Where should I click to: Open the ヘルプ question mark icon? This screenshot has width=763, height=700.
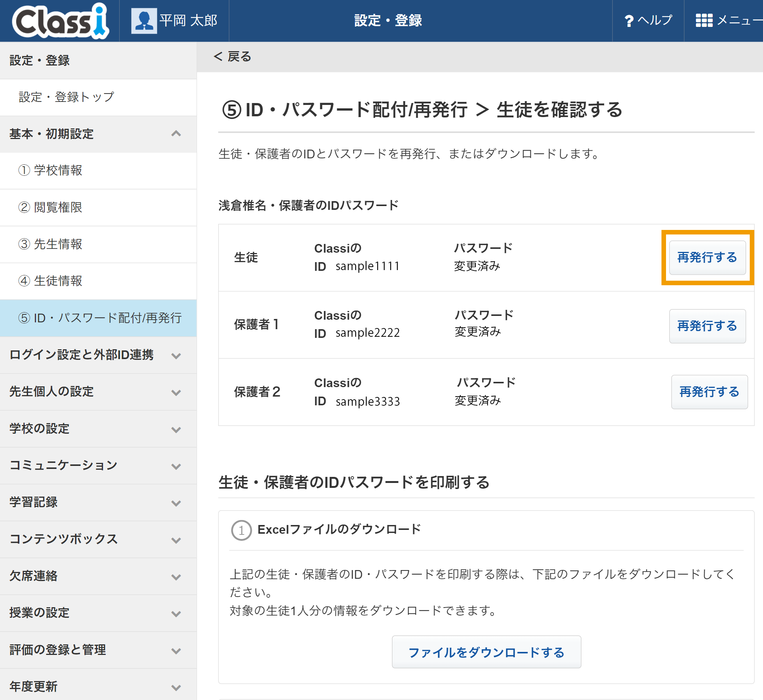(629, 21)
